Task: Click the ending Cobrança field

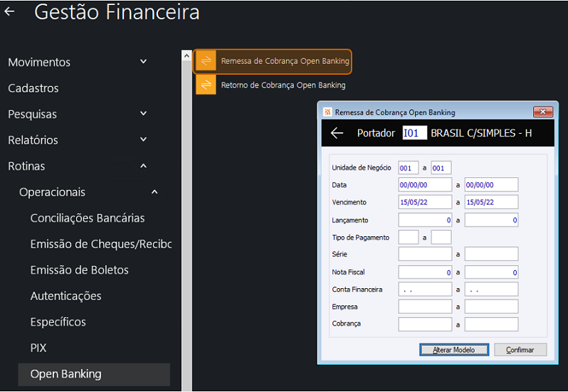Action: tap(491, 324)
